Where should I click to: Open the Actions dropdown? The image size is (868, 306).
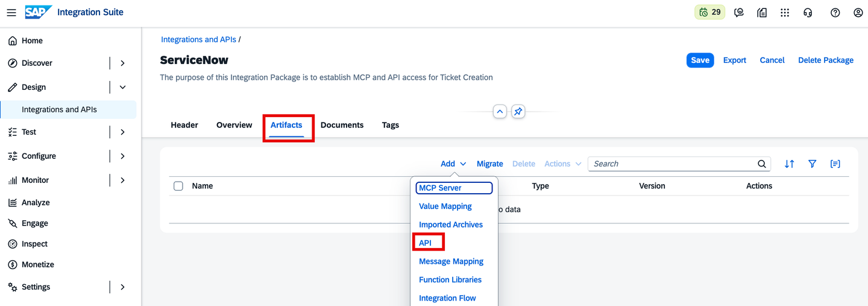(x=563, y=164)
